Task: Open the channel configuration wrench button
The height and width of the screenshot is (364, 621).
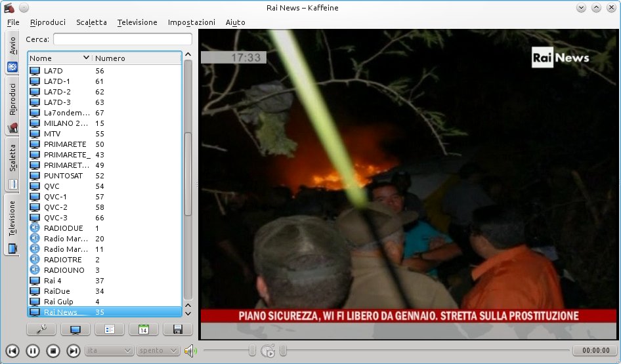Action: click(x=41, y=329)
